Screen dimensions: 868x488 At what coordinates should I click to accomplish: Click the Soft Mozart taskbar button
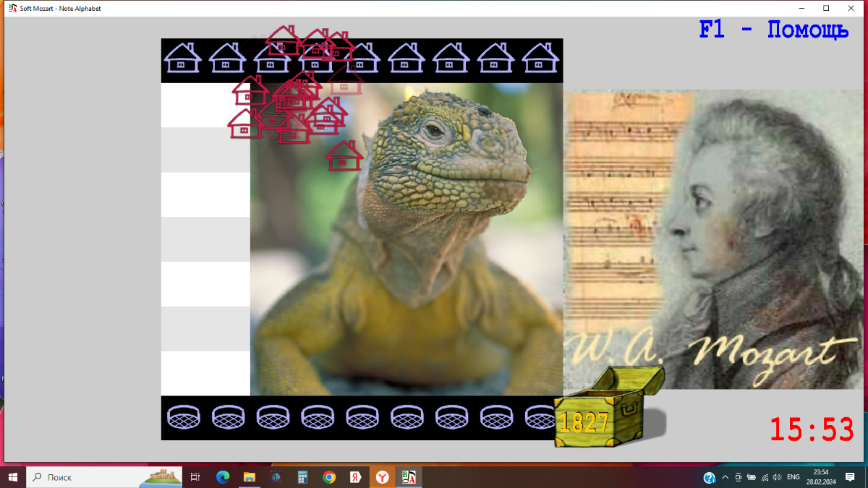(x=409, y=477)
